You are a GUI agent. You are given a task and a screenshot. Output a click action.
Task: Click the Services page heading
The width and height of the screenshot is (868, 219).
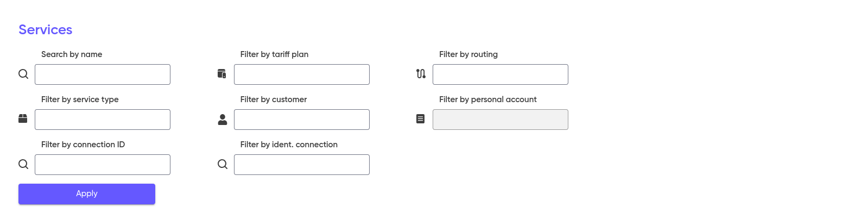[x=46, y=30]
